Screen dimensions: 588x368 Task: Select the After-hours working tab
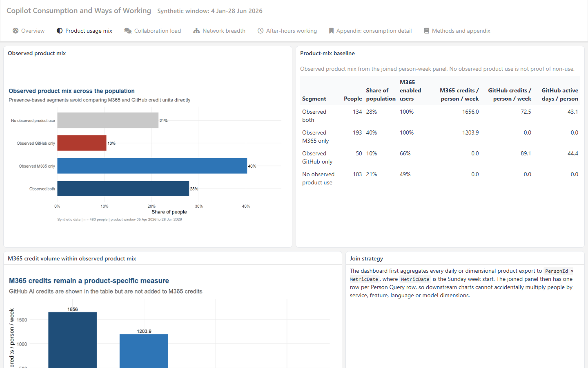(287, 31)
